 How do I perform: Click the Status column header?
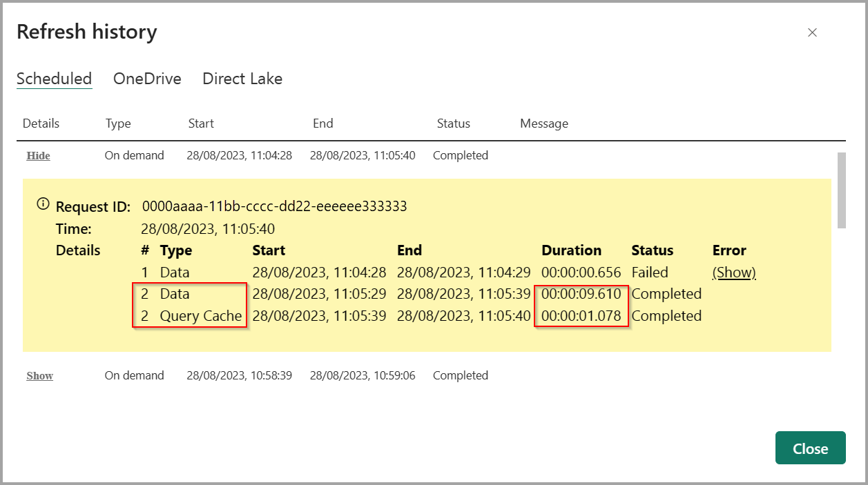454,123
